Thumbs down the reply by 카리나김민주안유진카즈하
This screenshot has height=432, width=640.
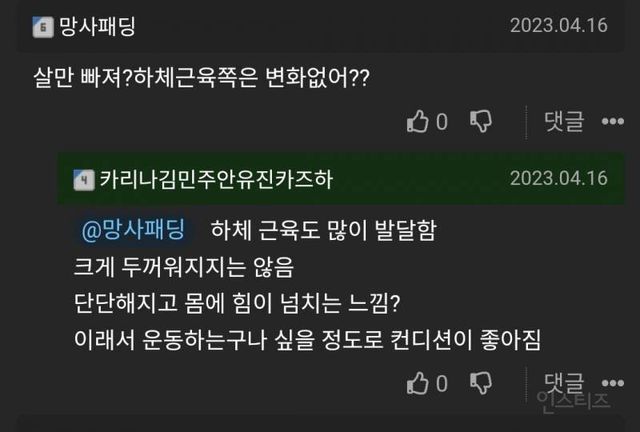(481, 383)
